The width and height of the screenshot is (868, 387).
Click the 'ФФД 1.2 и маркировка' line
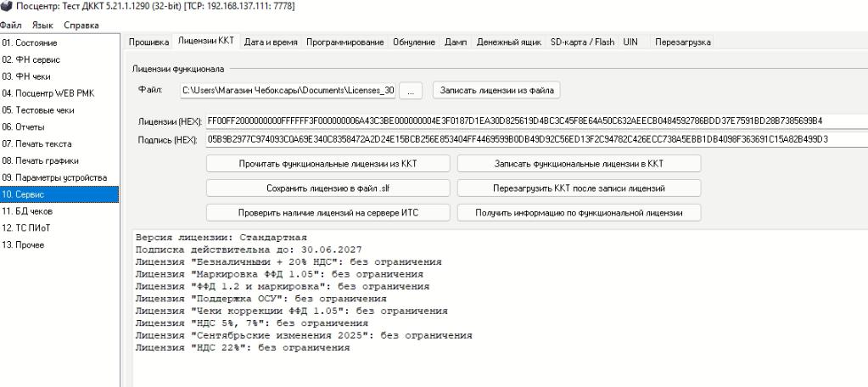tap(283, 286)
